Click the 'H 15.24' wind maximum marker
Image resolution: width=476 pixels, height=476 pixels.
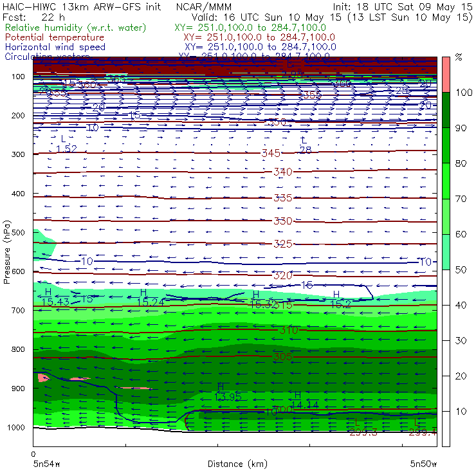coord(151,297)
